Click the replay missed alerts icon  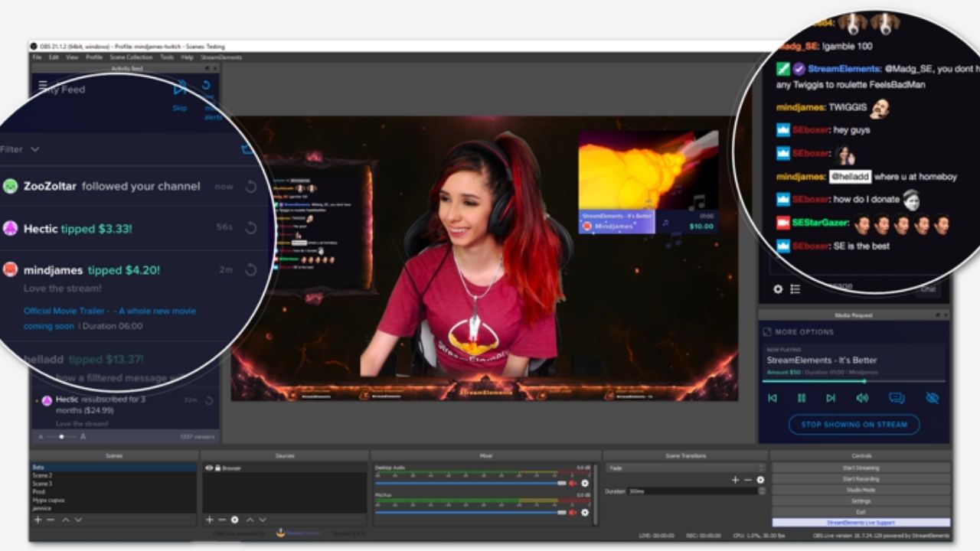tap(207, 86)
